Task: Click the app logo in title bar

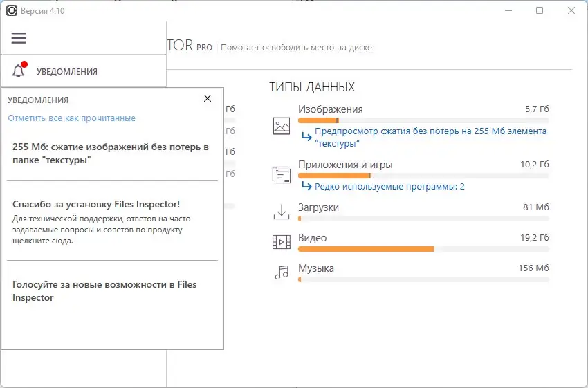Action: [x=12, y=10]
